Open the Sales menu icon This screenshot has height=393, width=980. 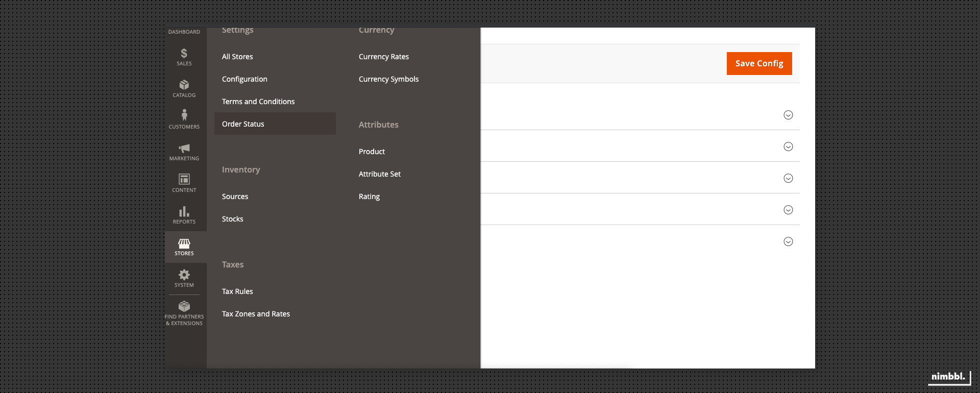pyautogui.click(x=184, y=53)
